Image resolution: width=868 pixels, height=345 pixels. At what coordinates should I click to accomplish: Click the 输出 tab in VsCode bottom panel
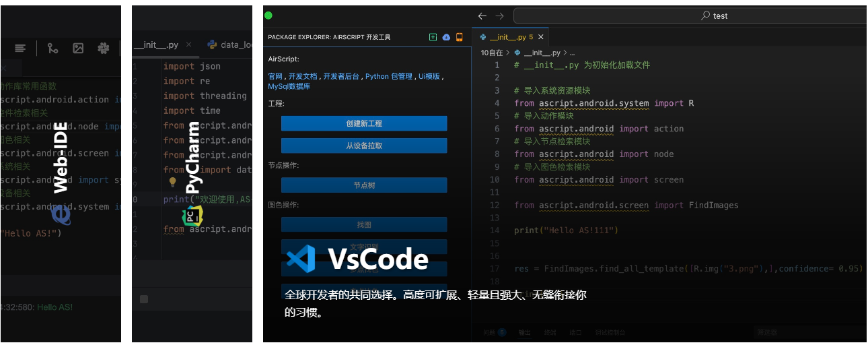click(524, 332)
